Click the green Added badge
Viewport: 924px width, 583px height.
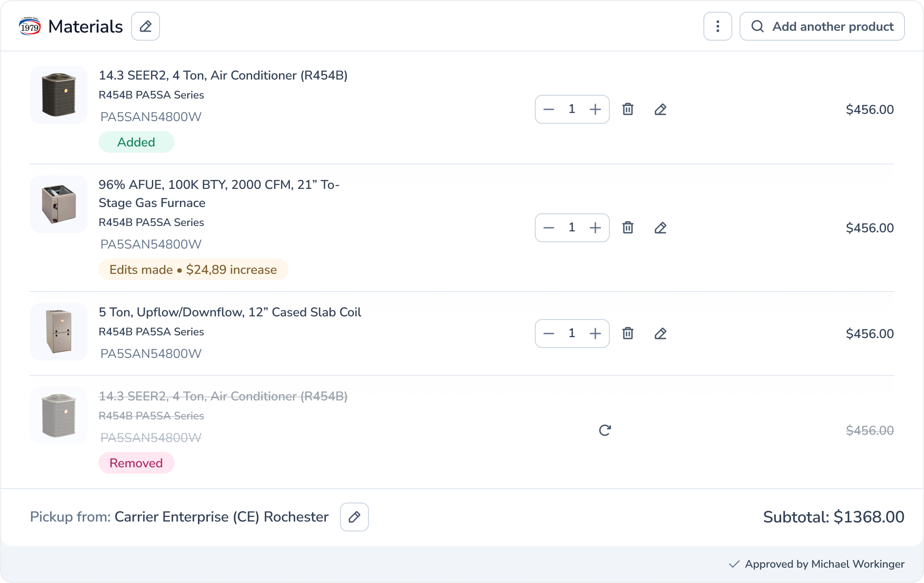pos(137,142)
